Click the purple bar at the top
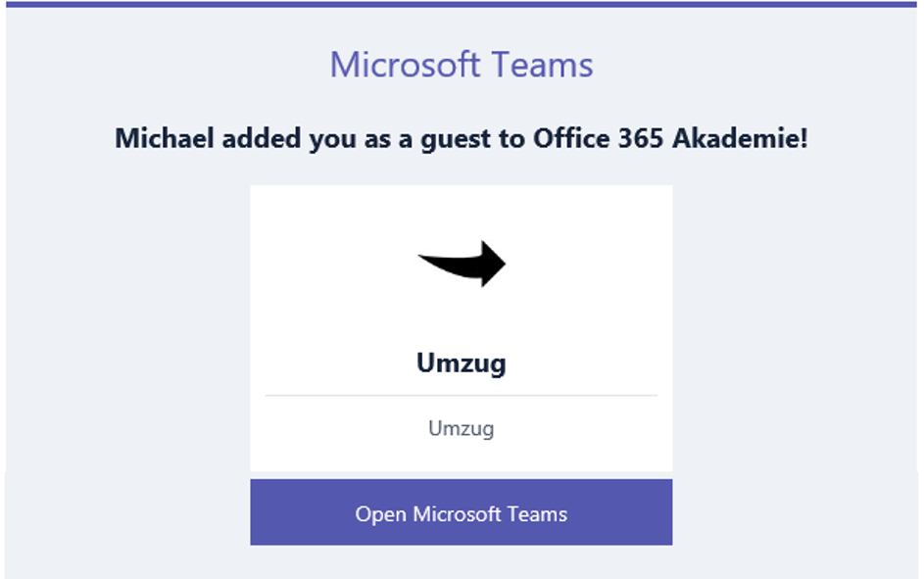Viewport: 924px width, 579px height. pyautogui.click(x=462, y=4)
